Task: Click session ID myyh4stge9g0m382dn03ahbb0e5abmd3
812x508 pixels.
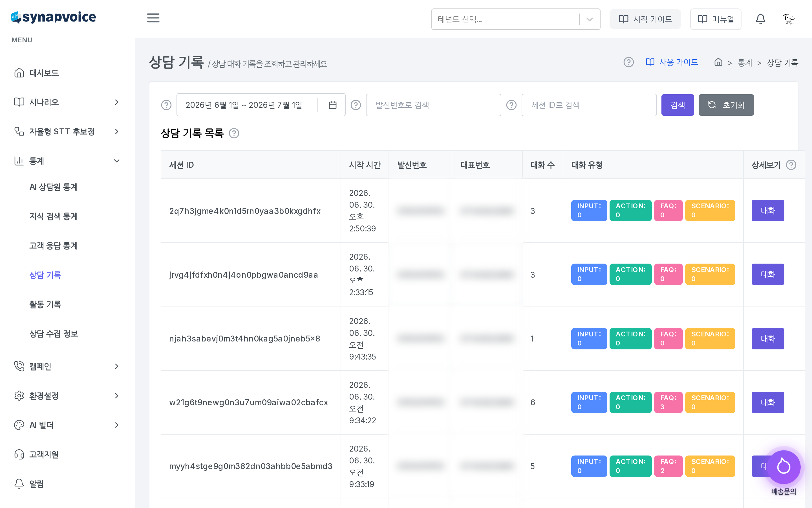Action: coord(251,466)
